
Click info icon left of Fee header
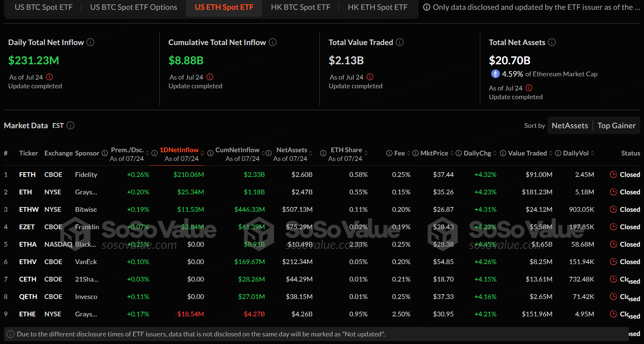pos(389,153)
